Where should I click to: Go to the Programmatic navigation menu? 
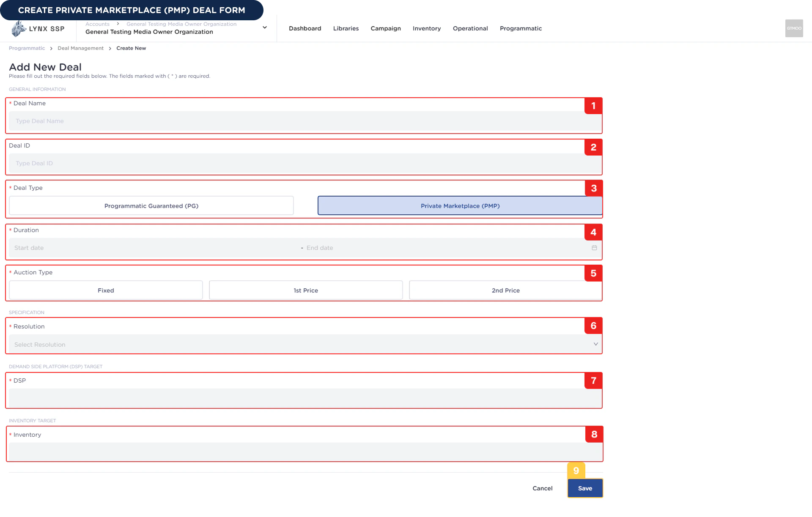[521, 28]
